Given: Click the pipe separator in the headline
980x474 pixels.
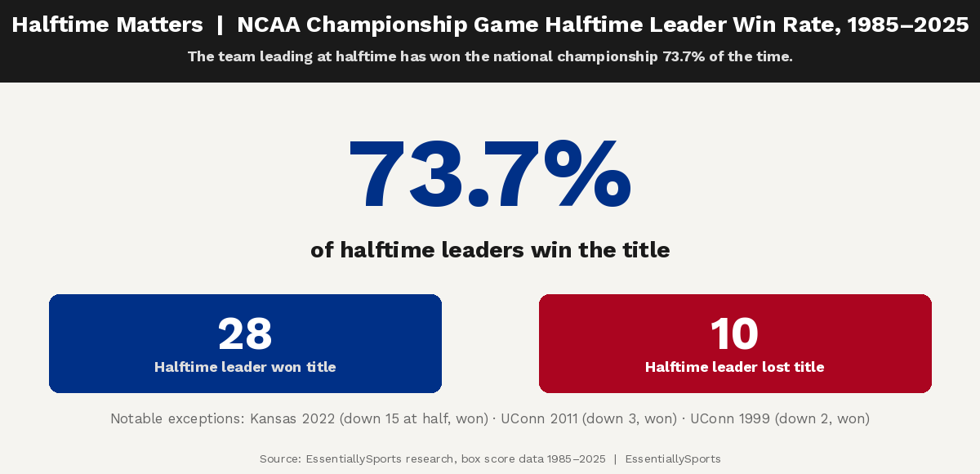Looking at the screenshot, I should (220, 25).
